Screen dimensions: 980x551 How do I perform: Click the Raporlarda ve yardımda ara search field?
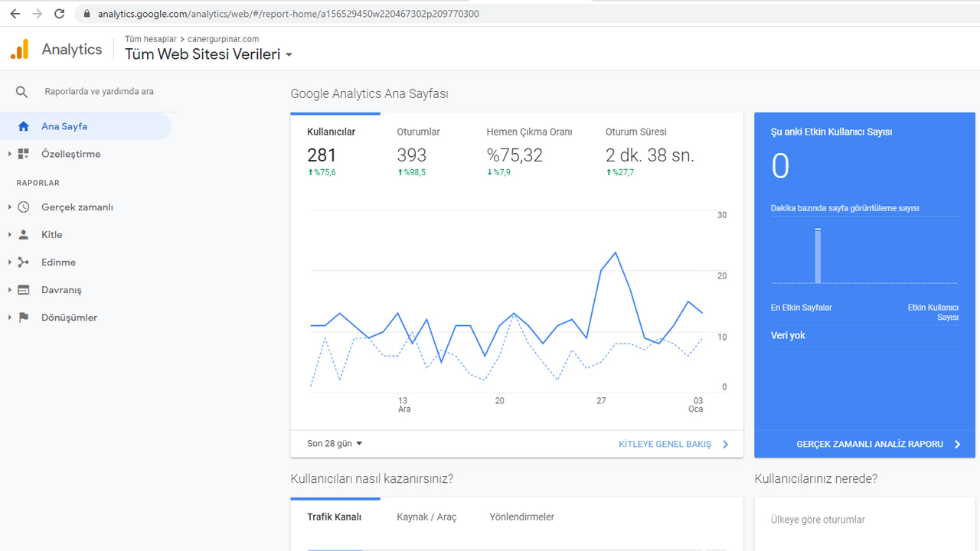click(x=100, y=92)
